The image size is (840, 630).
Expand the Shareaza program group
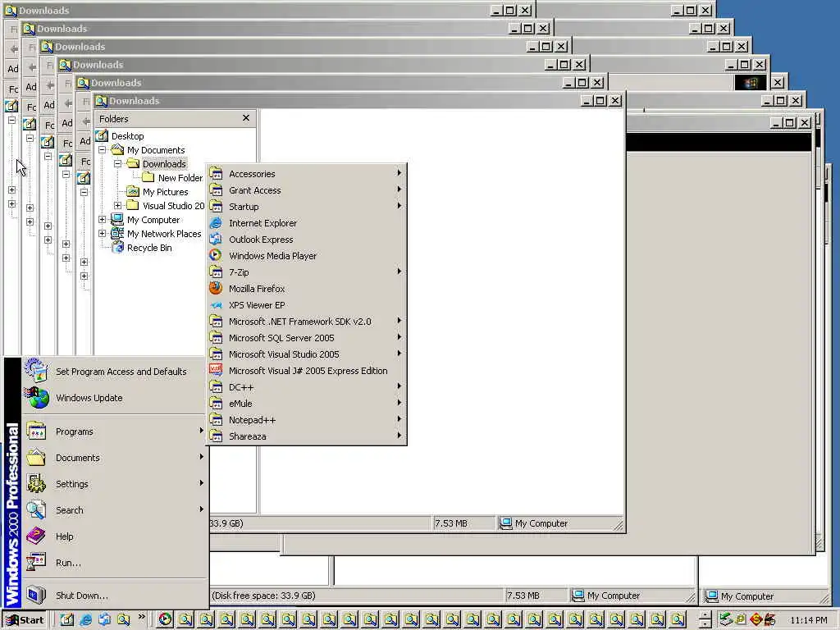coord(307,436)
